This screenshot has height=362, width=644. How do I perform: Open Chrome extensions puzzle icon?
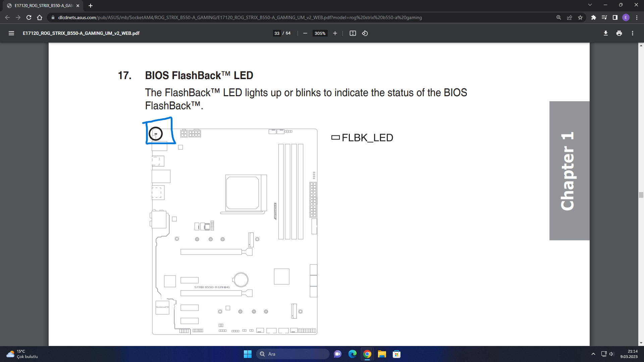(x=593, y=17)
